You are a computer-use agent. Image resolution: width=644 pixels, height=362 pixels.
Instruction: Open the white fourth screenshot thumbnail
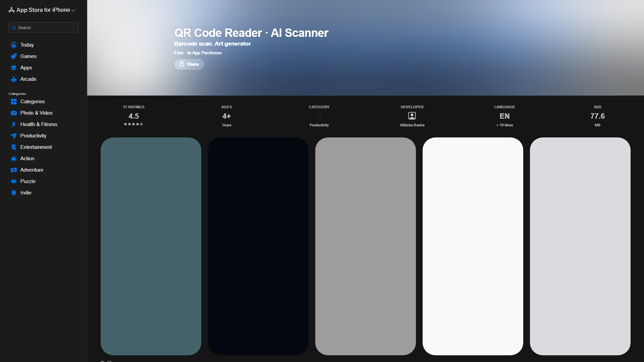(473, 246)
